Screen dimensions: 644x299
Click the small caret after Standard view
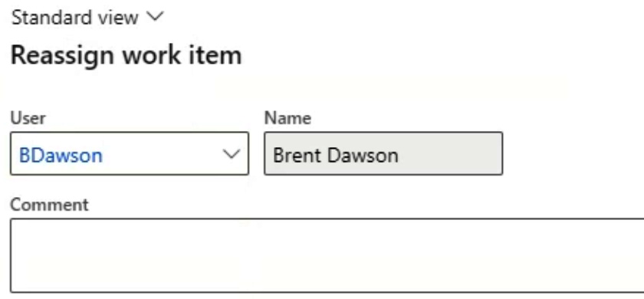(x=155, y=17)
